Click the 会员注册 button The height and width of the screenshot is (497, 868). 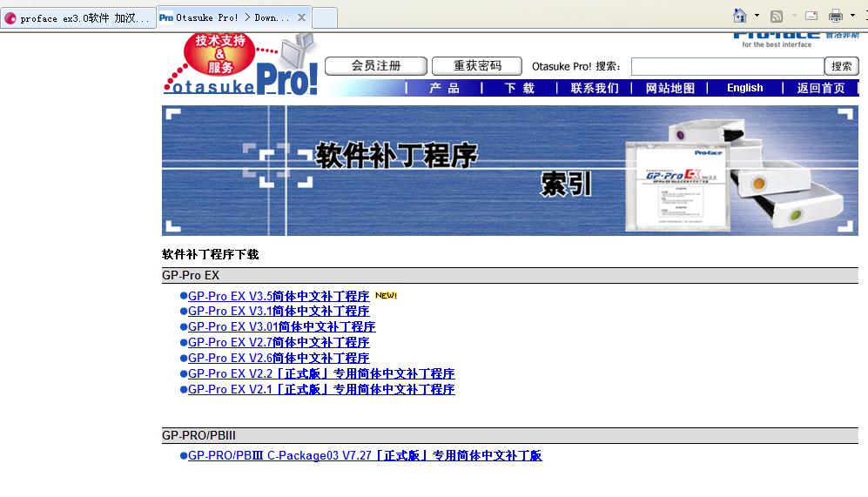click(376, 66)
